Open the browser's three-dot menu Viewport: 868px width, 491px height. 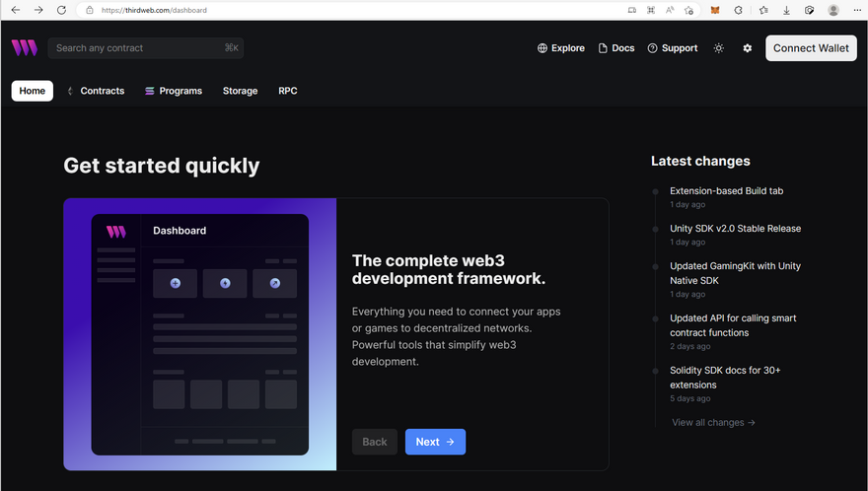tap(855, 10)
